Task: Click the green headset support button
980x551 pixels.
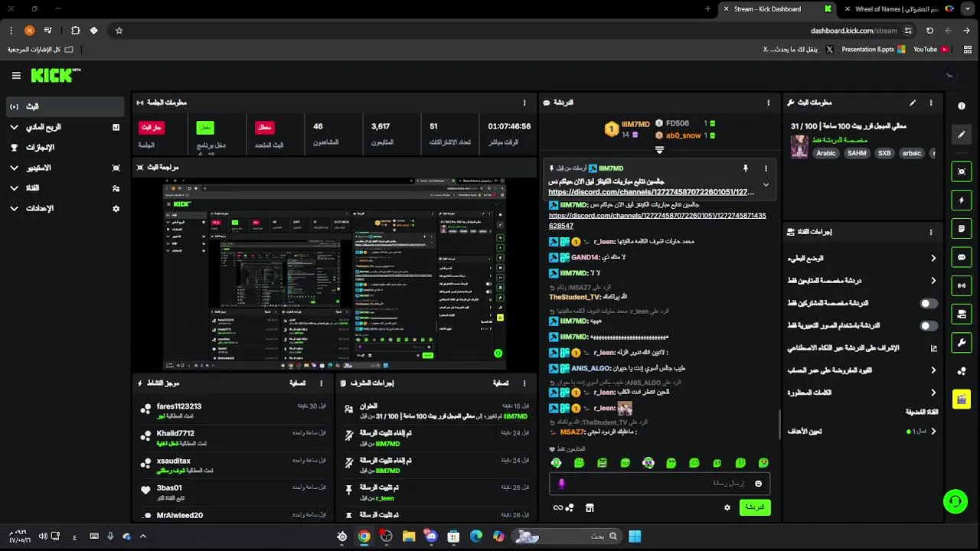Action: tap(955, 501)
